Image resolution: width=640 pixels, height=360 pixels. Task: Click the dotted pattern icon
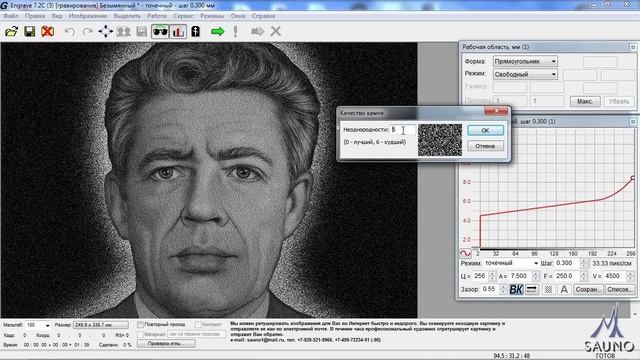[548, 289]
